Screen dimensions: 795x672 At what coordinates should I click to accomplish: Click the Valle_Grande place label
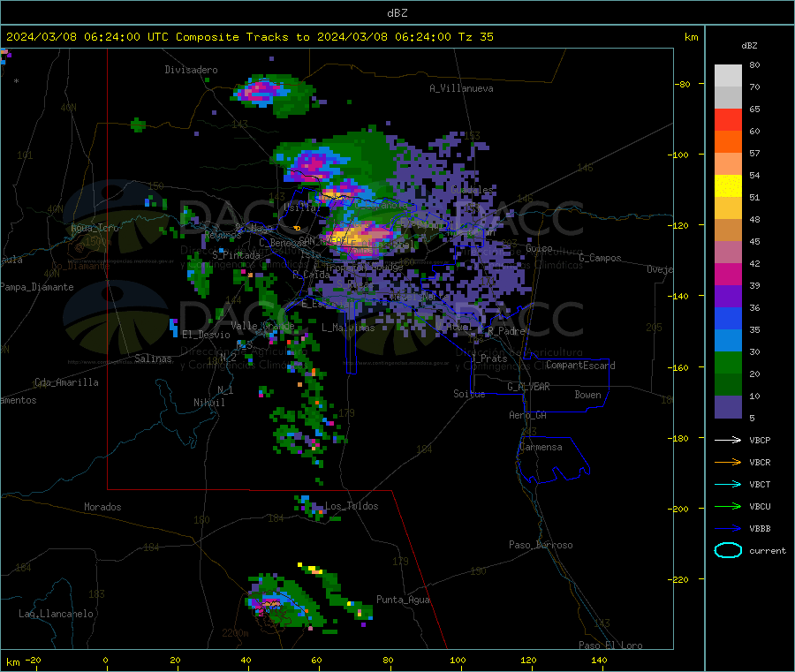pos(262,326)
